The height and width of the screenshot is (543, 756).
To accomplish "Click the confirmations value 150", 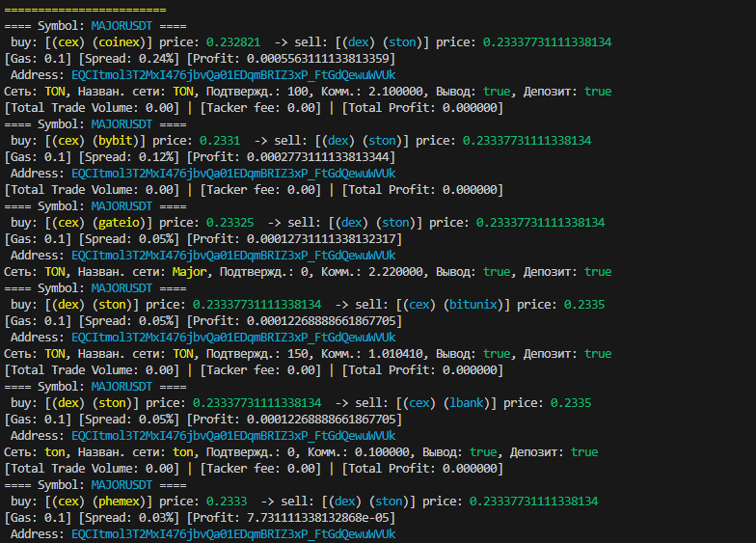I will [297, 354].
